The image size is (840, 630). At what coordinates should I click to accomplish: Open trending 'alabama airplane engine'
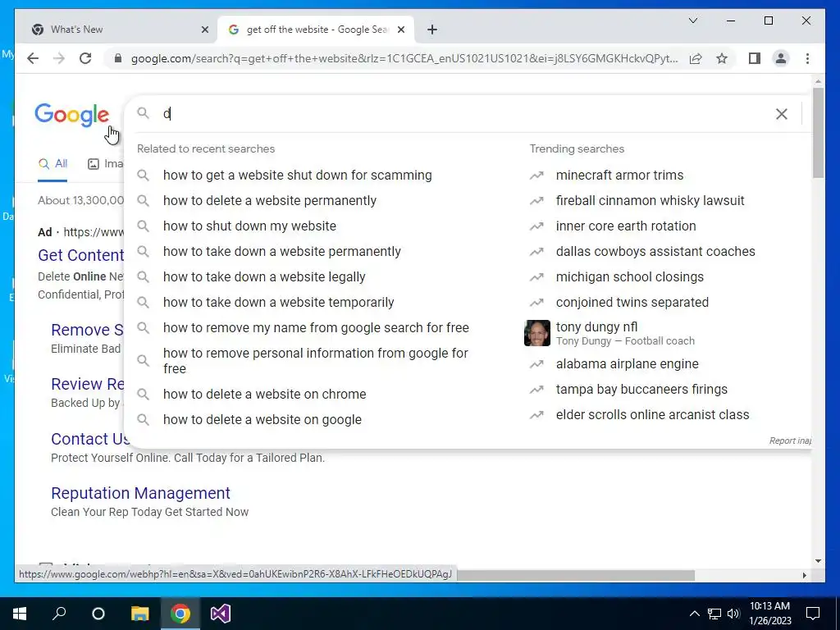coord(627,363)
